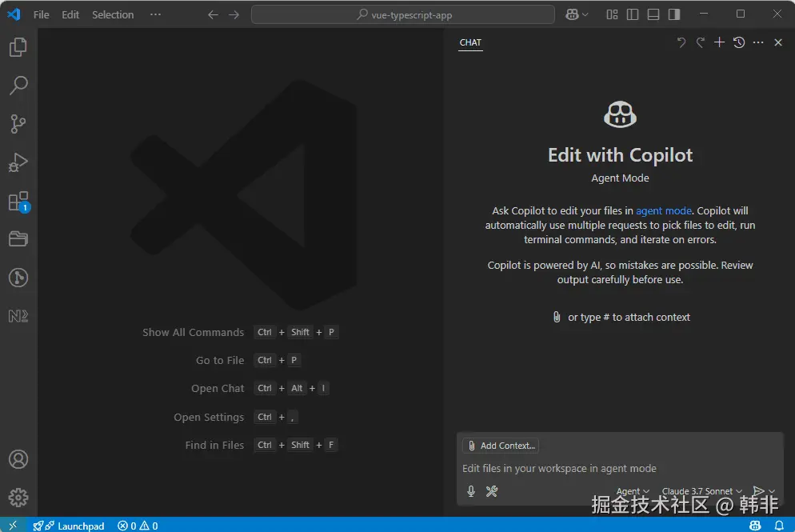Open the errors and warnings status item
Image resolution: width=795 pixels, height=532 pixels.
pyautogui.click(x=138, y=526)
